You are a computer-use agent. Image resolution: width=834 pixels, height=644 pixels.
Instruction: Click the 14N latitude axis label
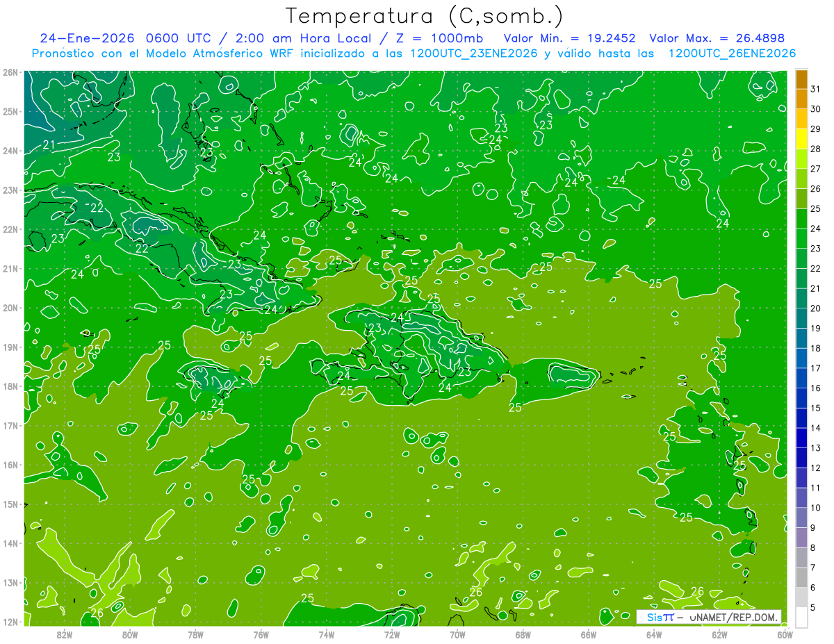pyautogui.click(x=10, y=543)
